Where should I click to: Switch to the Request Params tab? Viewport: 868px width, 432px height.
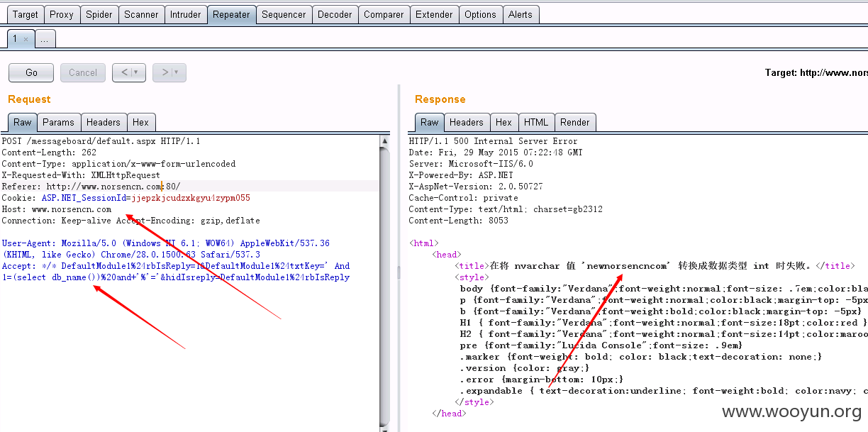click(x=58, y=122)
